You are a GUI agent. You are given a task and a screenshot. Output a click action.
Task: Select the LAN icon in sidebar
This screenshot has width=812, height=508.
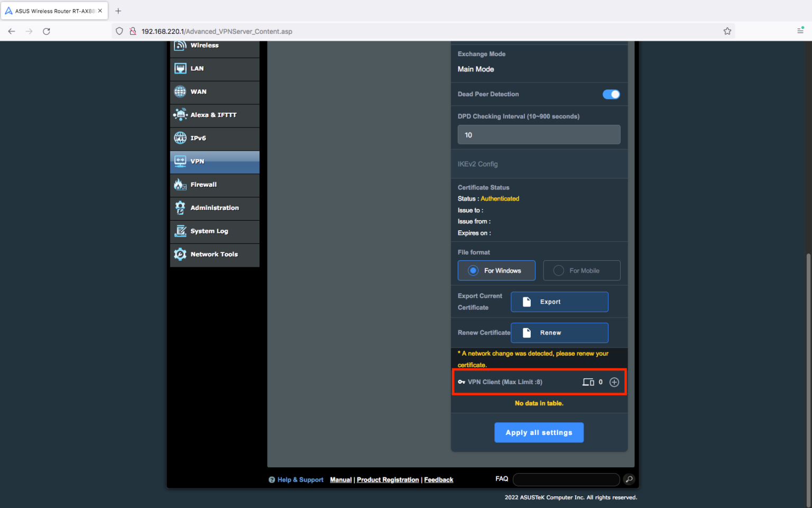click(x=180, y=68)
